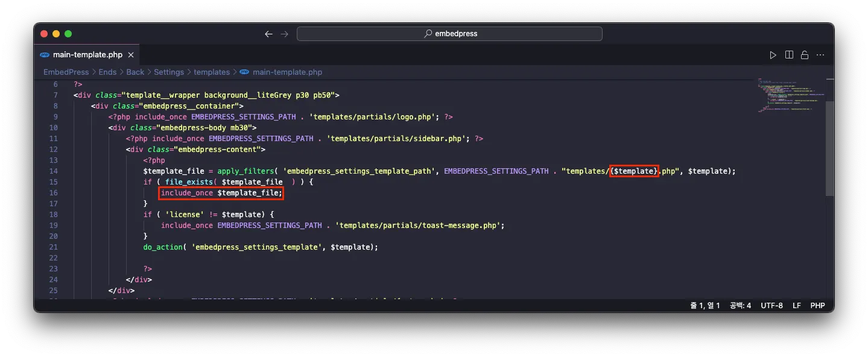Viewport: 868px width, 357px height.
Task: Open the line and column indicator 줄 1, 열 1
Action: pos(705,306)
